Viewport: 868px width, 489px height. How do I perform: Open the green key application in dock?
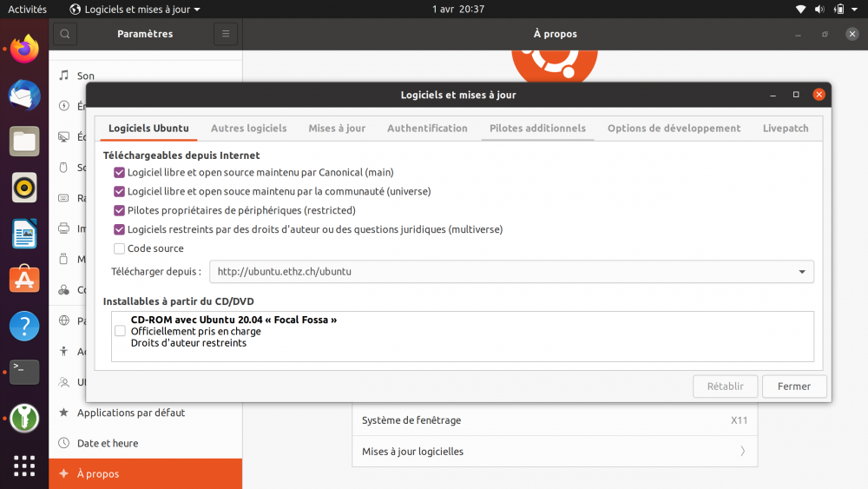[24, 418]
